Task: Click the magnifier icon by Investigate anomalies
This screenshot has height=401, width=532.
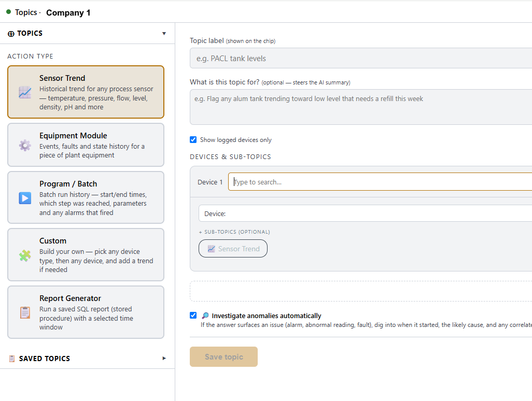Action: (x=205, y=316)
